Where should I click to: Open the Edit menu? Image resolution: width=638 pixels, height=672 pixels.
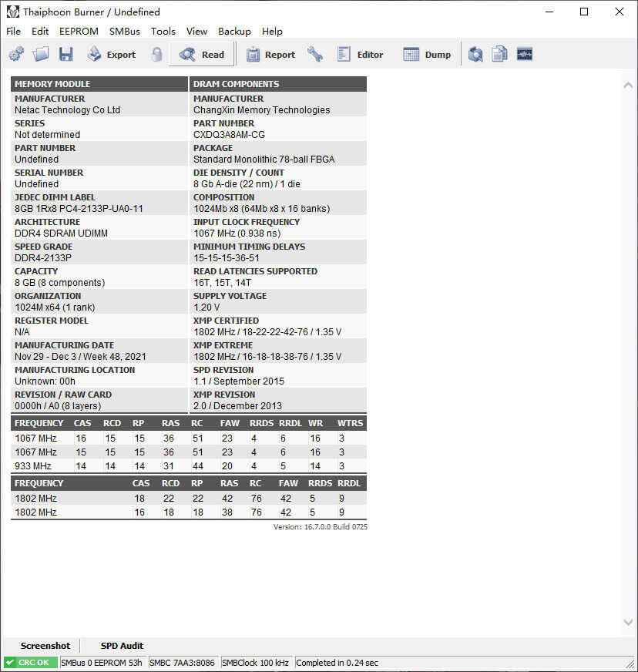[40, 32]
